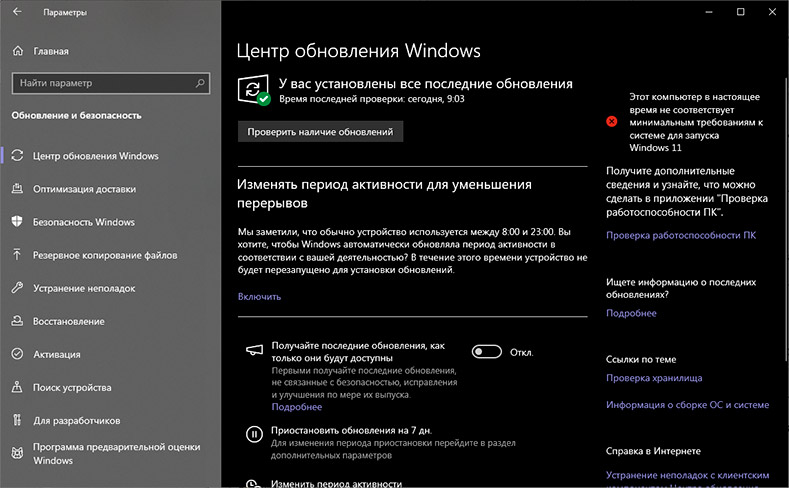Toggle the 'Получайте последние обновления' switch
This screenshot has height=488, width=789.
[x=486, y=352]
